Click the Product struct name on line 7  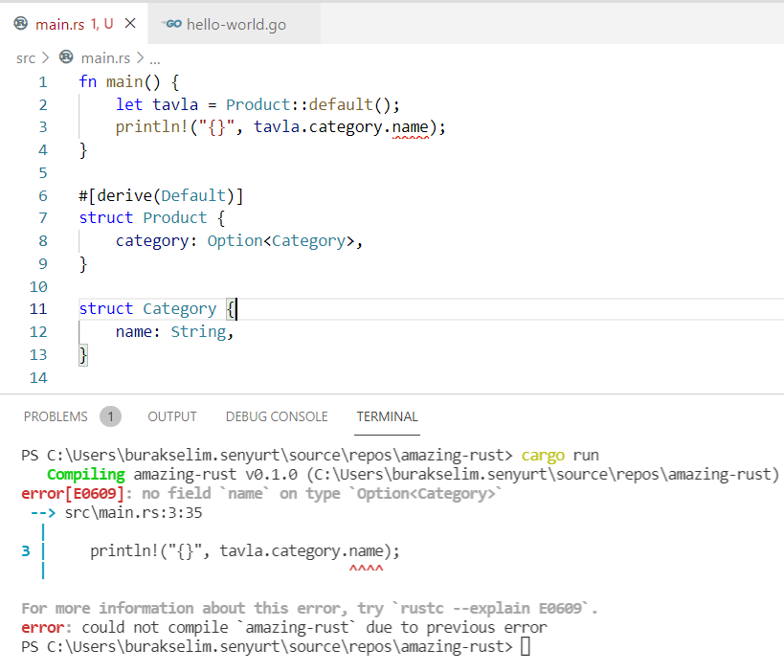(174, 217)
